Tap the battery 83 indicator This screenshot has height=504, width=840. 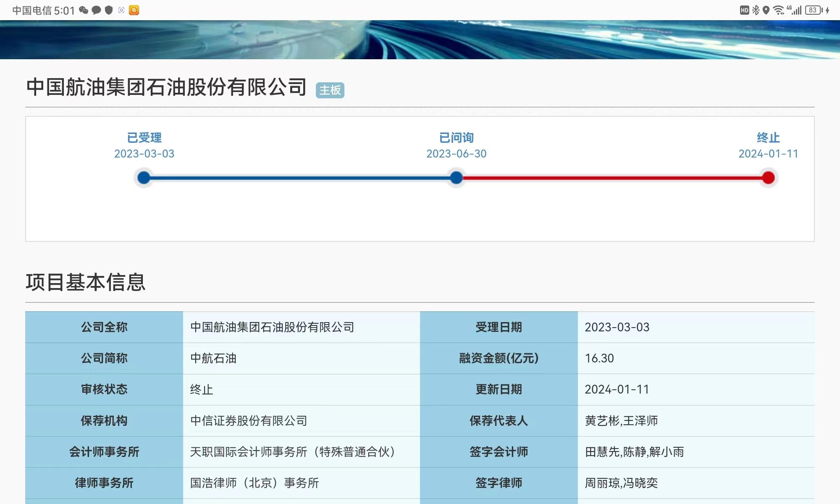(x=814, y=10)
